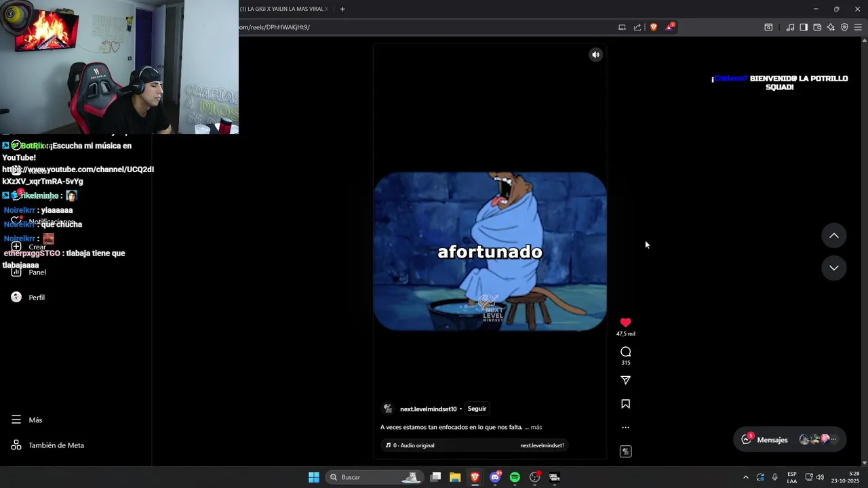Open next.levelmindset10 profile link
The image size is (868, 488).
pyautogui.click(x=428, y=409)
